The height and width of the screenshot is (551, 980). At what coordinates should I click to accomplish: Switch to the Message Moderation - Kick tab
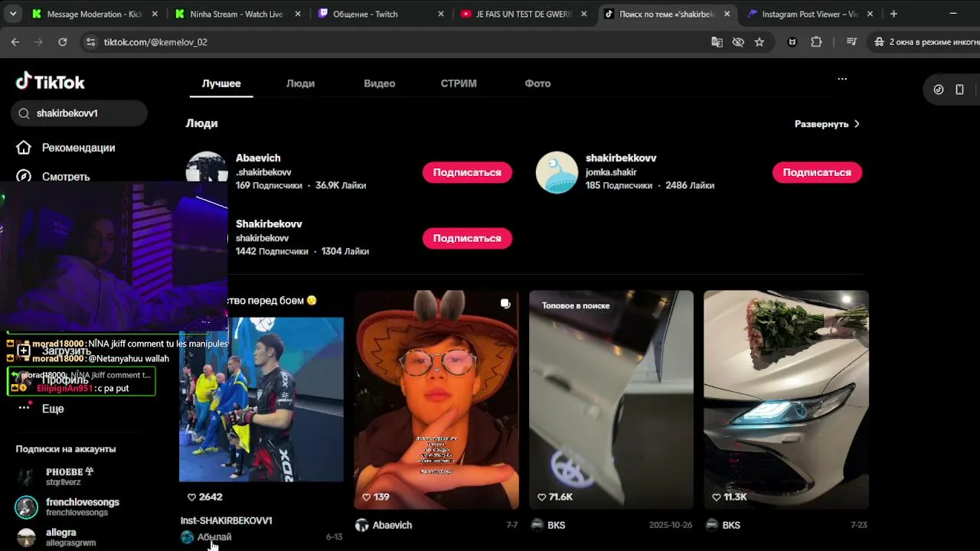click(94, 14)
